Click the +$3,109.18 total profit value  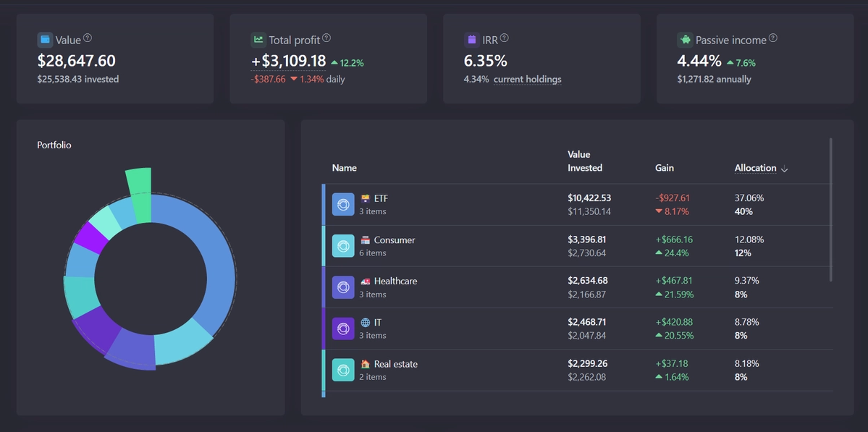pyautogui.click(x=288, y=61)
